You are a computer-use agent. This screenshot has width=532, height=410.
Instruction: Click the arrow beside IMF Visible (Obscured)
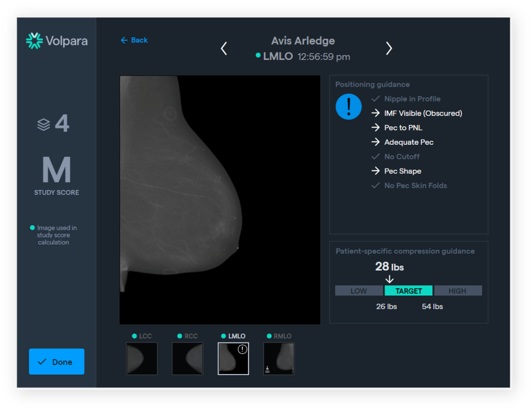coord(375,113)
